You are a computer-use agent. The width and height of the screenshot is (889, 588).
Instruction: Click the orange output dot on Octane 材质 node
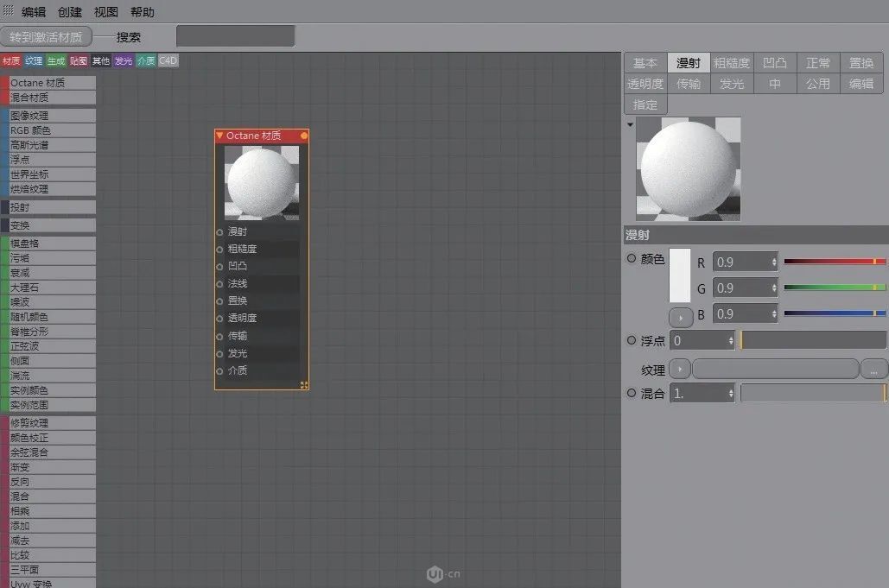304,136
